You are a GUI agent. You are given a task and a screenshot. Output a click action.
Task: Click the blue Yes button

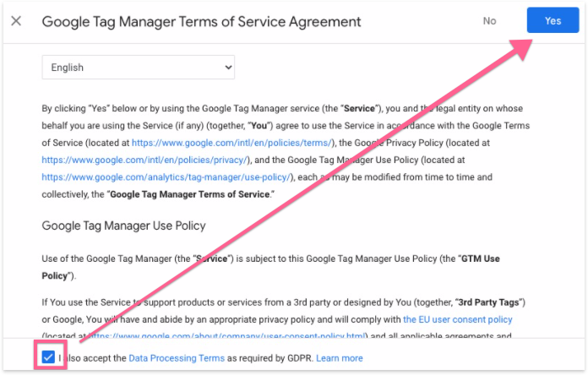553,21
